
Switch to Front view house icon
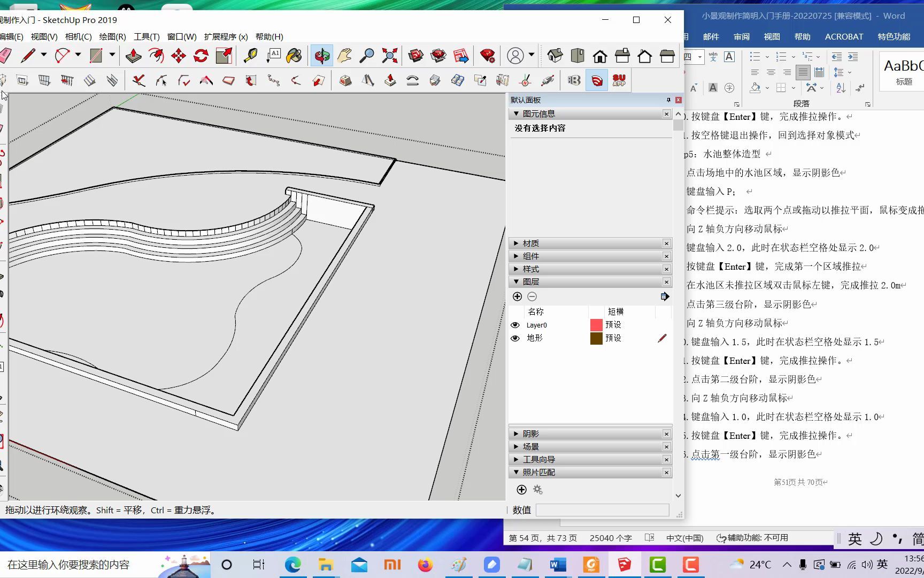click(x=600, y=55)
